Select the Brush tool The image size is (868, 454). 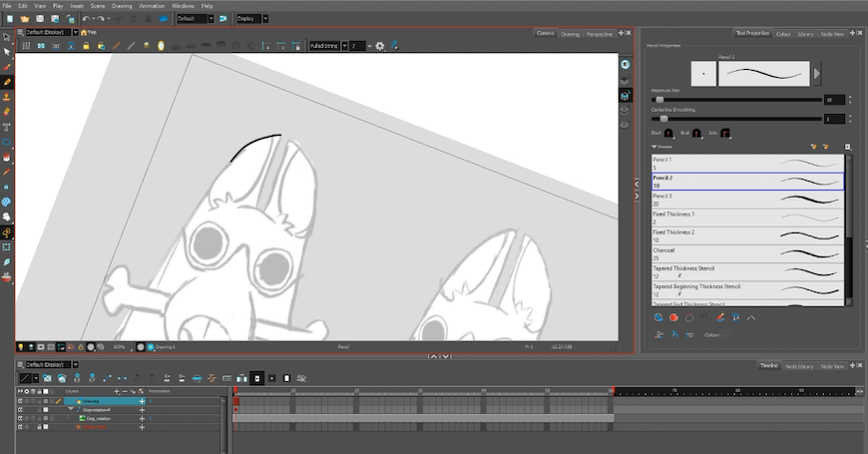point(7,67)
